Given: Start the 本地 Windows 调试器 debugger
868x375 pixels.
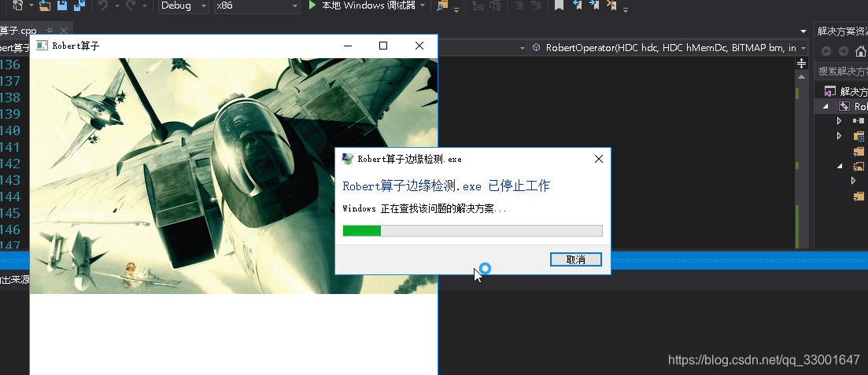Looking at the screenshot, I should pos(361,6).
